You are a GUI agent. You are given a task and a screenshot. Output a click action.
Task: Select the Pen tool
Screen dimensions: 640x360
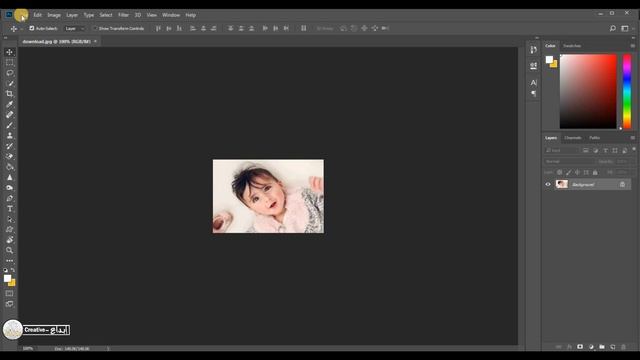click(9, 198)
